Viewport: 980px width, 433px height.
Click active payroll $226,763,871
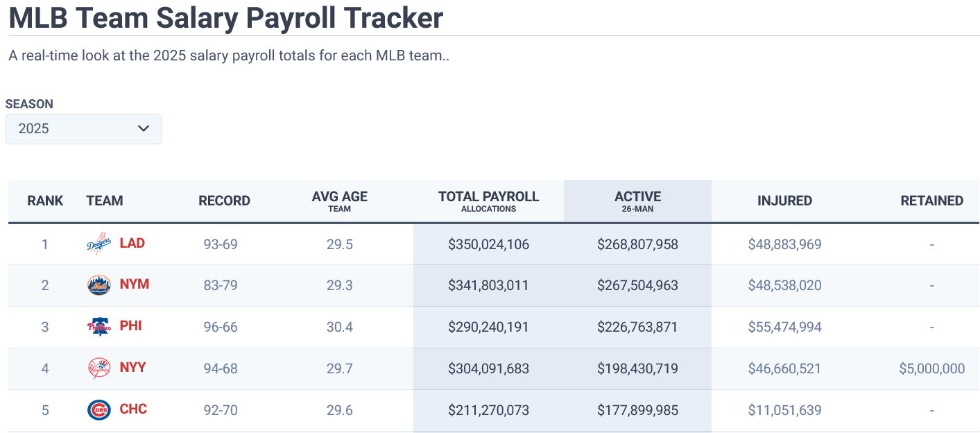click(x=637, y=327)
